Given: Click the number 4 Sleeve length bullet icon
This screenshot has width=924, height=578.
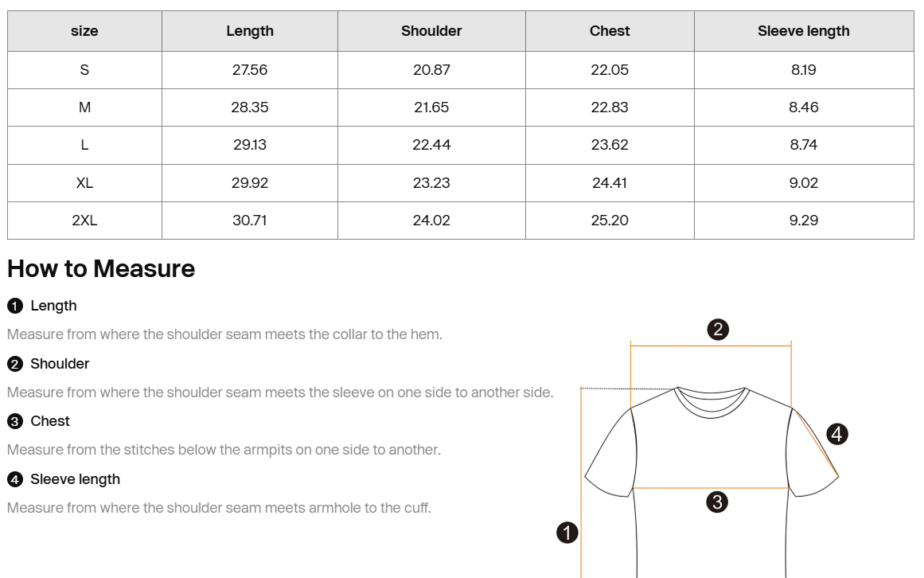Looking at the screenshot, I should (x=15, y=479).
